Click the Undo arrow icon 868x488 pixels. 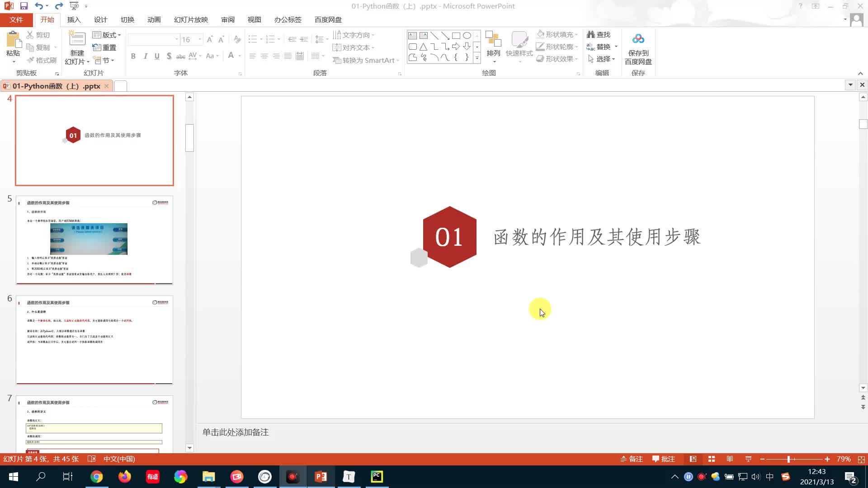[x=39, y=6]
